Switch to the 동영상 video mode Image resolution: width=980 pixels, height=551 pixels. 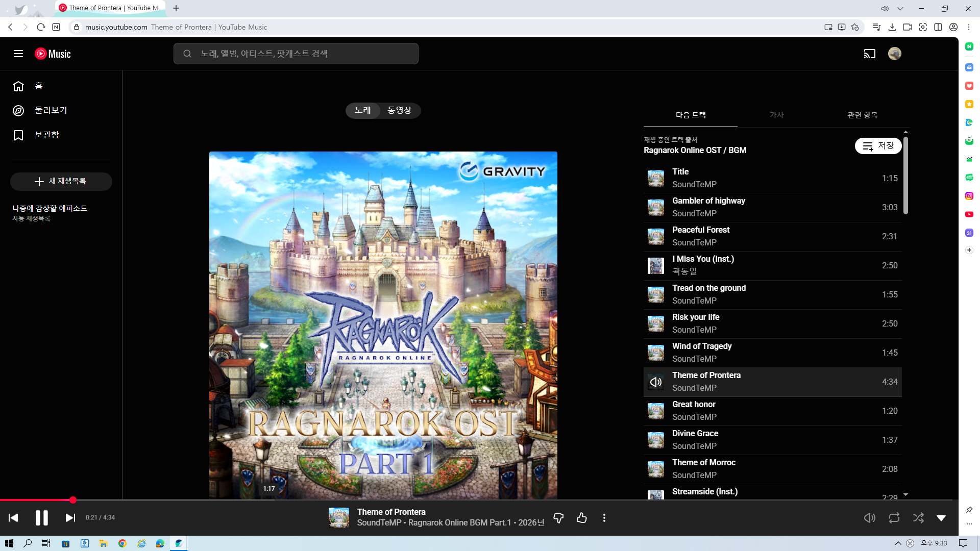tap(399, 110)
